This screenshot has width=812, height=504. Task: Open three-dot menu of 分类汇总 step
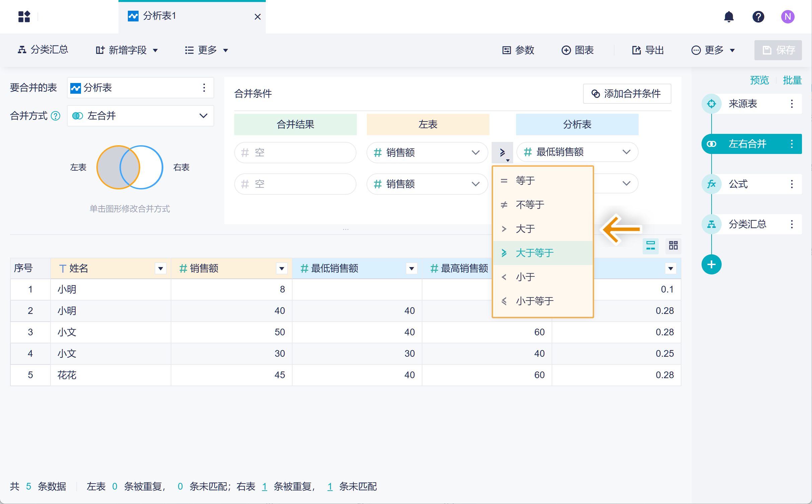click(x=792, y=224)
